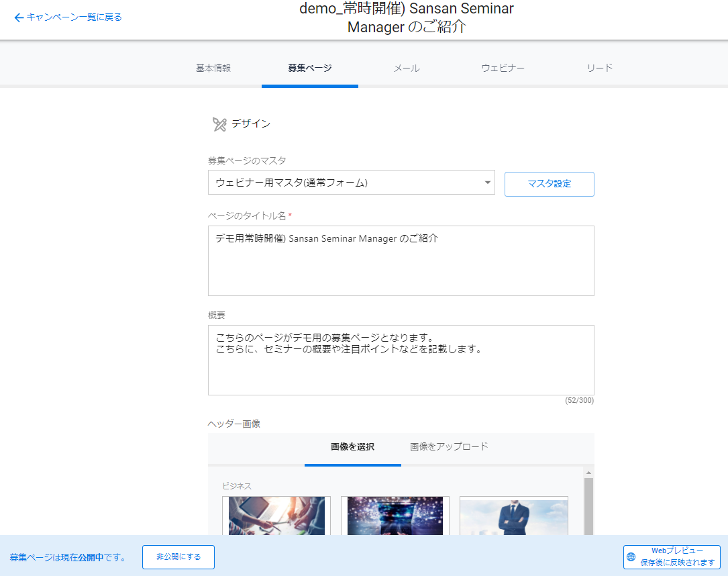Click into the 概要 text area
This screenshot has width=728, height=576.
[x=401, y=360]
